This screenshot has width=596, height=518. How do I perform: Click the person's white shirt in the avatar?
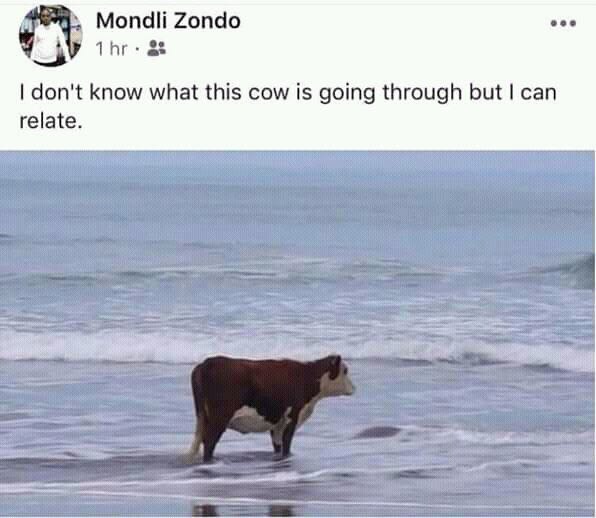click(x=48, y=44)
